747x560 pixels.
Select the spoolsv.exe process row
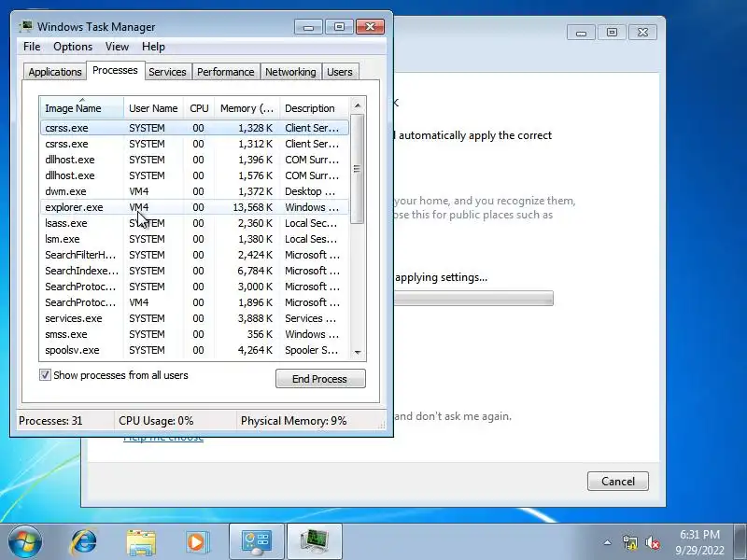tap(194, 350)
